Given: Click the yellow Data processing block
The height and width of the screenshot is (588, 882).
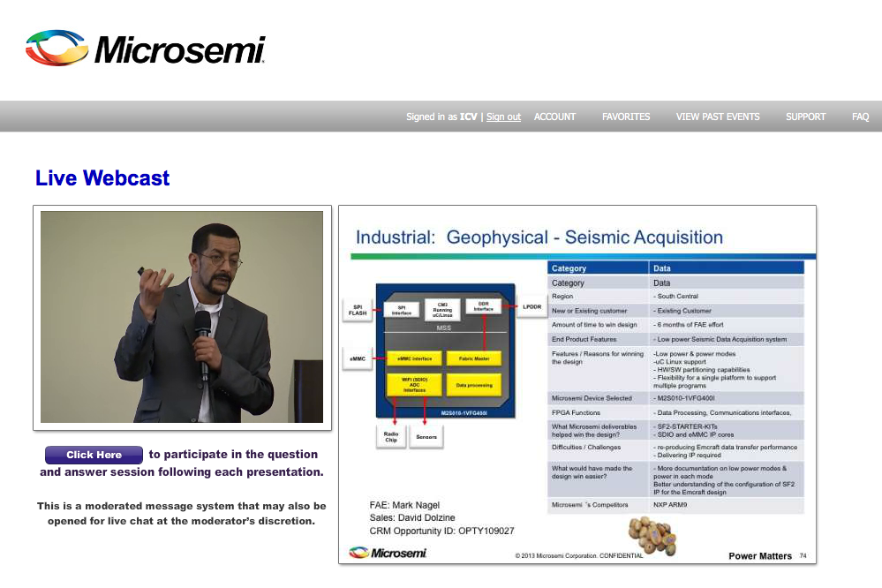Looking at the screenshot, I should [473, 385].
